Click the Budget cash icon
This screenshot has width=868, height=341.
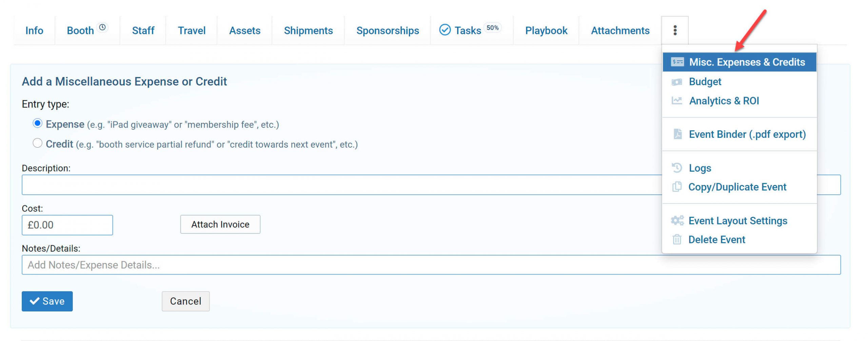[677, 82]
